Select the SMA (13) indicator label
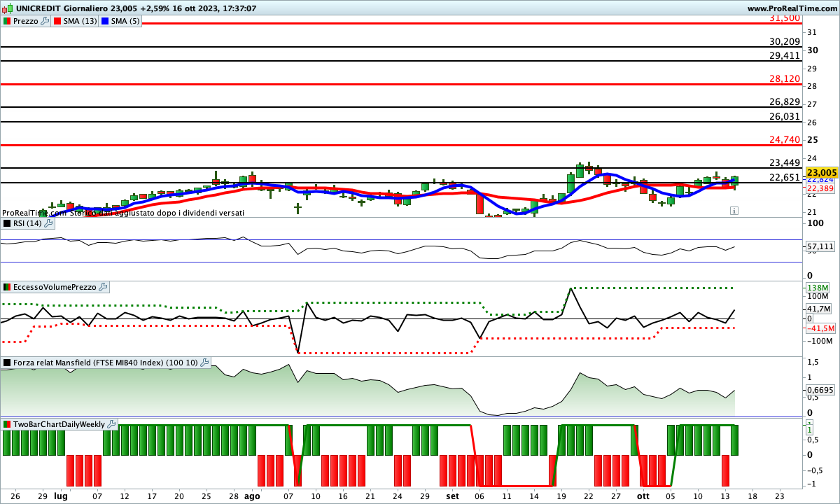 pyautogui.click(x=80, y=21)
